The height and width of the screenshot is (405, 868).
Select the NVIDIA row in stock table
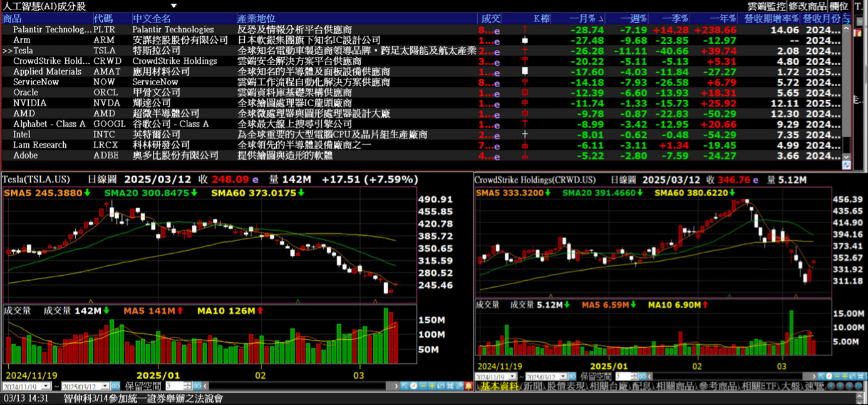pos(421,103)
